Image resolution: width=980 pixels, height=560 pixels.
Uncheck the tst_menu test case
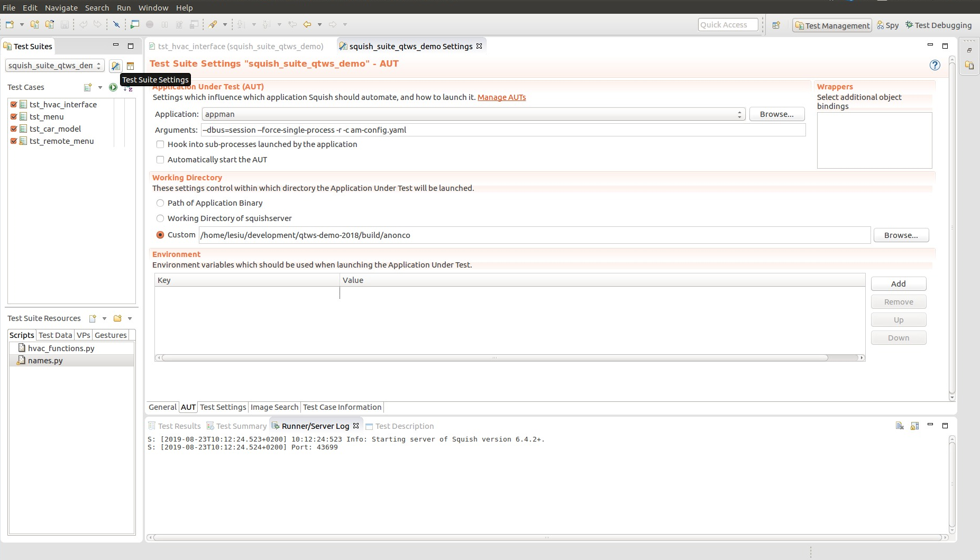14,117
